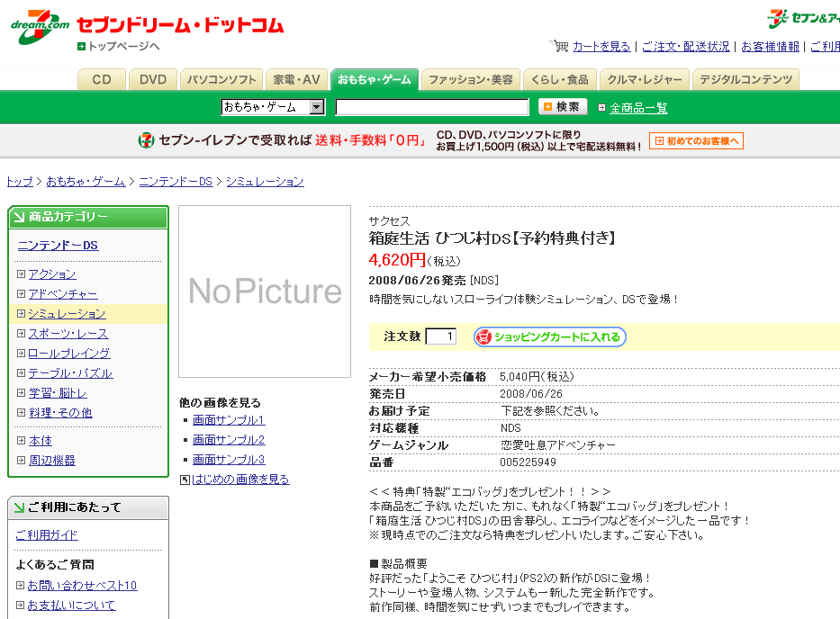840x619 pixels.
Task: Click the product number 005225949
Action: [x=528, y=462]
